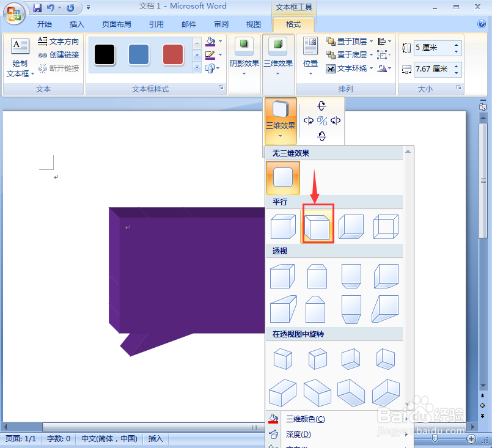Switch to the 插入 tab
Screen dimensions: 492x448
[x=77, y=24]
